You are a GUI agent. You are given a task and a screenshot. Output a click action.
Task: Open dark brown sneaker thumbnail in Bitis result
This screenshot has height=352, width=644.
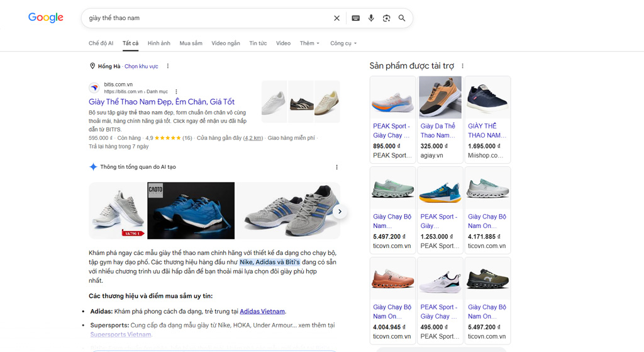(301, 102)
